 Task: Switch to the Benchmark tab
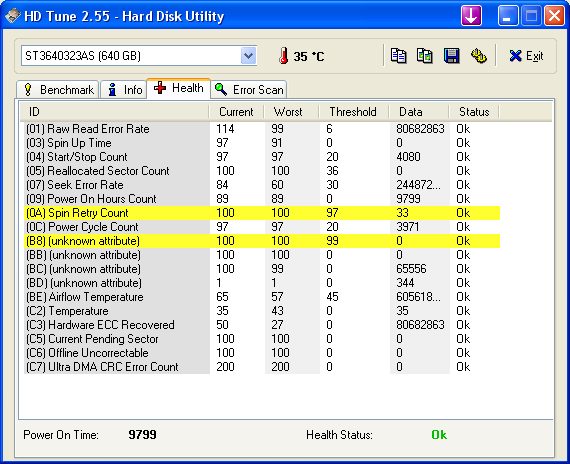[58, 89]
